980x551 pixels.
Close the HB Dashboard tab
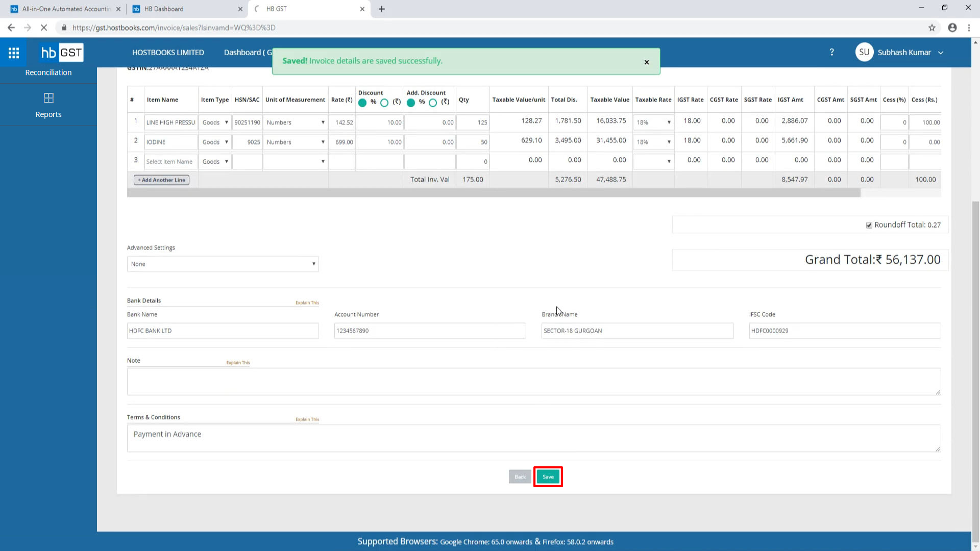coord(240,9)
